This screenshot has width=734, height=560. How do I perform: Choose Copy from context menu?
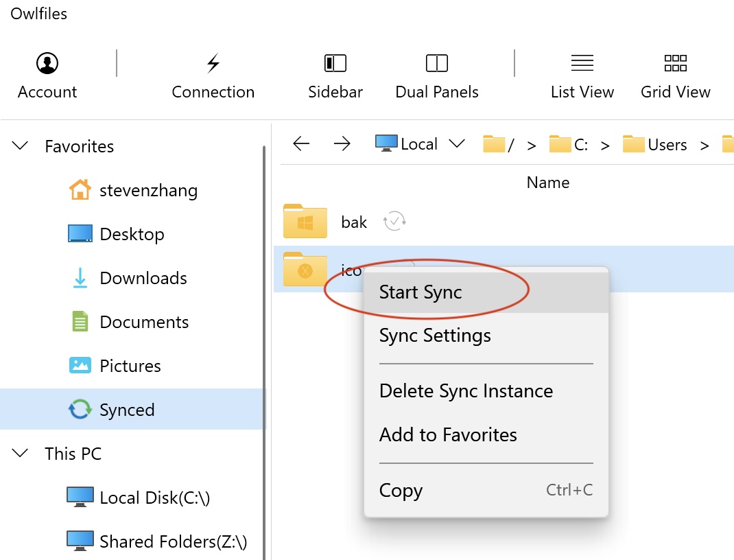486,490
